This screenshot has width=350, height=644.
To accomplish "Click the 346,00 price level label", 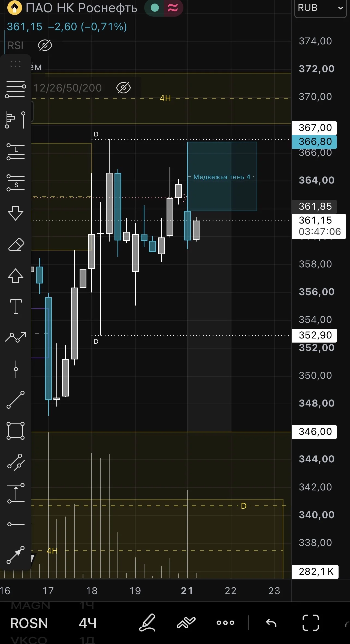I will click(x=314, y=432).
